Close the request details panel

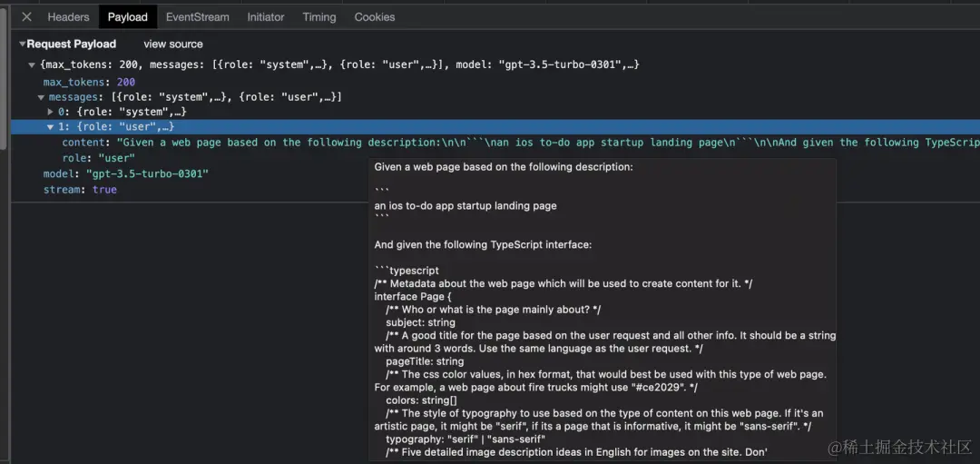pos(26,17)
